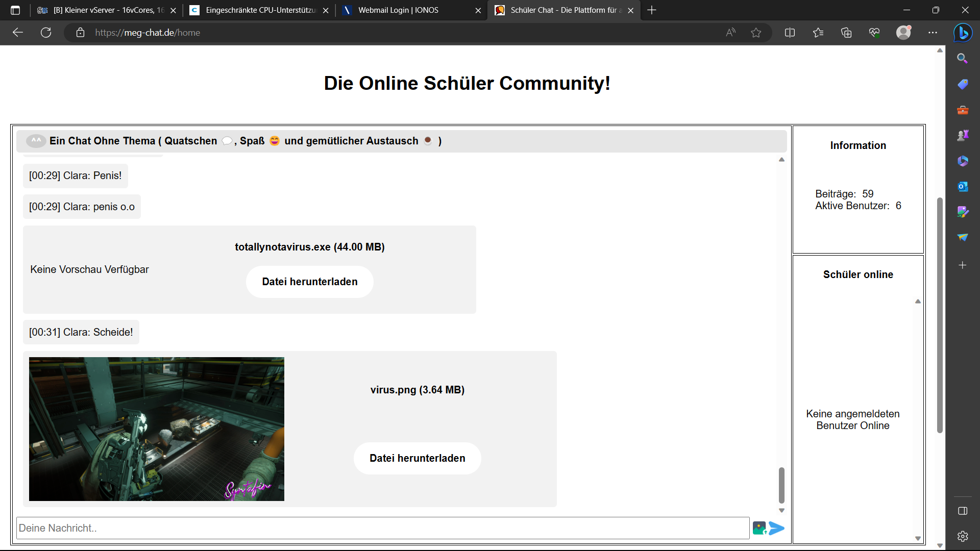980x551 pixels.
Task: Open browser split screen icon
Action: click(790, 33)
